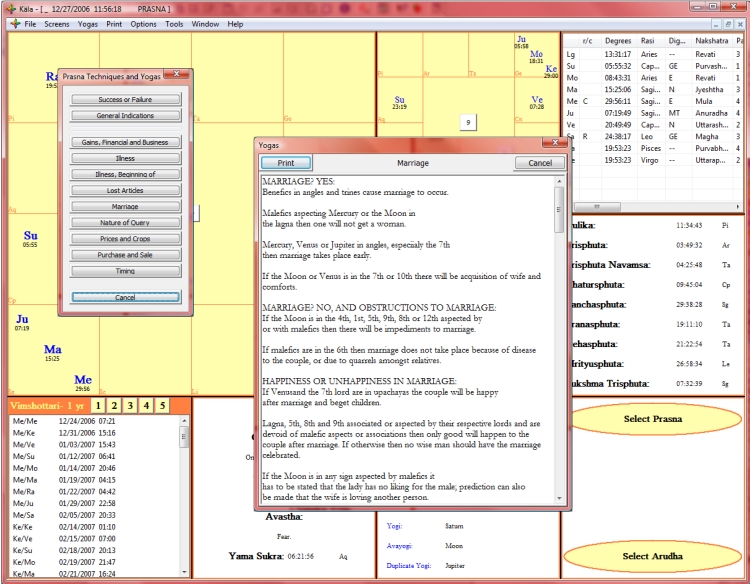Click the Nakshatra column header

tap(712, 41)
